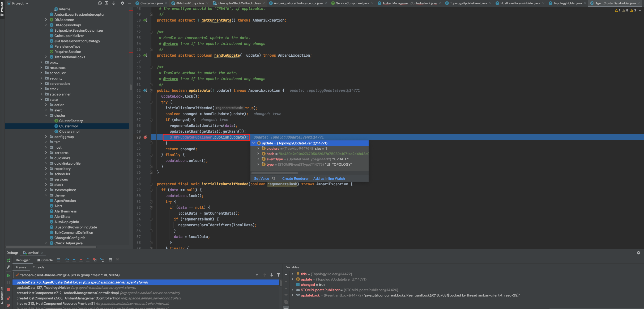Expand the clusters field in popup
Viewport: 644px width, 309px height.
click(x=258, y=148)
